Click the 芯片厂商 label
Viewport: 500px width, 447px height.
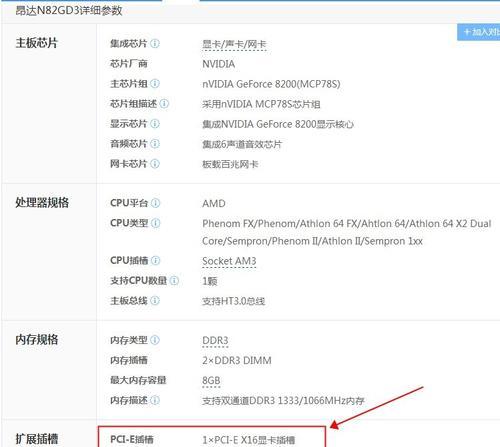pyautogui.click(x=129, y=63)
